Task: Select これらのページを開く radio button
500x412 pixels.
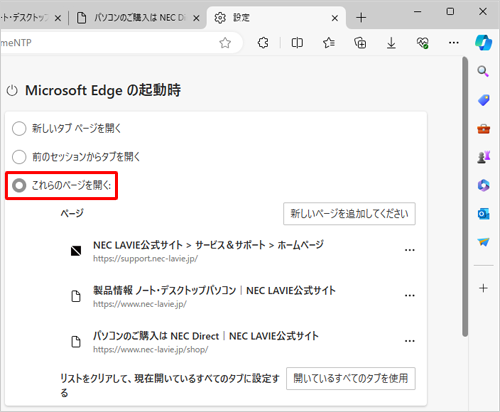Action: (19, 185)
